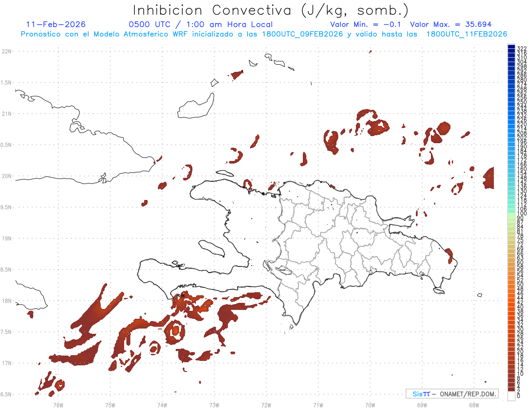Screen dimensions: 532x411
Task: Click the "20N" latitude label
Action: coord(7,176)
